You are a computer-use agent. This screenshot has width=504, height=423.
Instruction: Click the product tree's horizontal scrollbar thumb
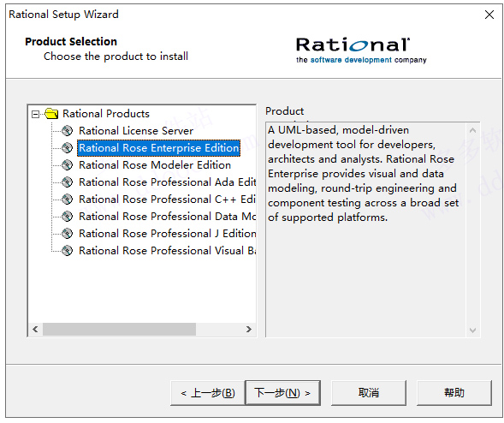pos(119,329)
